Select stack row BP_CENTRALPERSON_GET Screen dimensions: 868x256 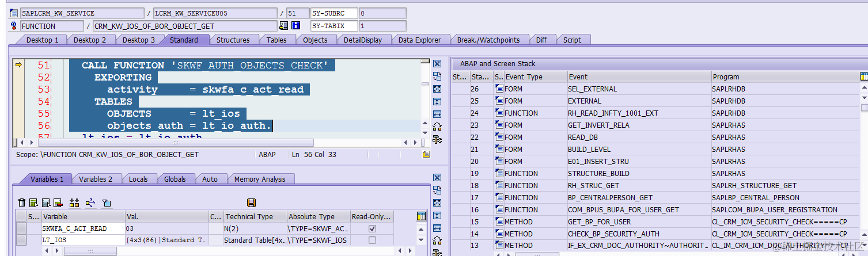656,197
